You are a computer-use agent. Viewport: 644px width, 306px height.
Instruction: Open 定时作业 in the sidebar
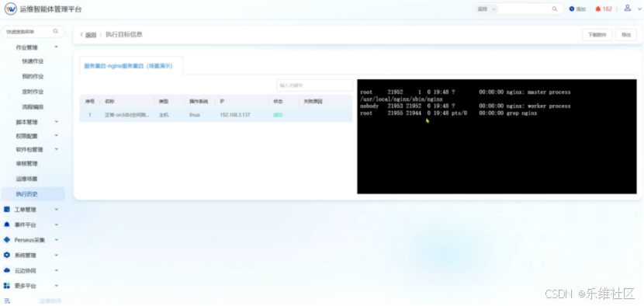(x=33, y=92)
